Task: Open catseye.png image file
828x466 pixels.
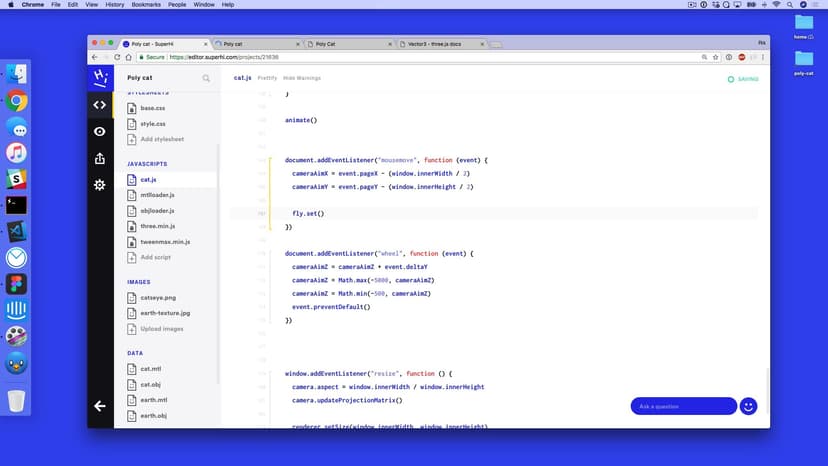Action: click(157, 297)
